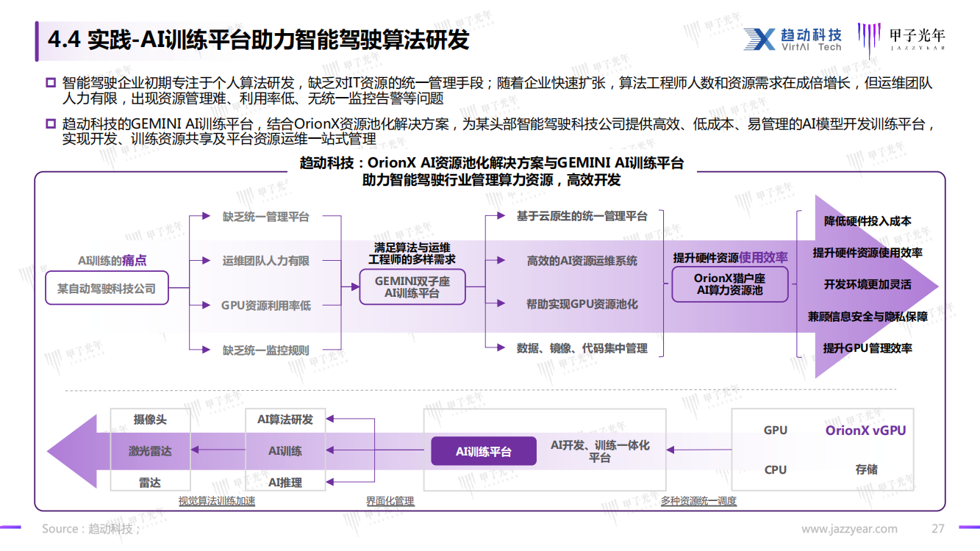The width and height of the screenshot is (980, 551).
Task: Select the 激光雷达 label
Action: click(150, 451)
